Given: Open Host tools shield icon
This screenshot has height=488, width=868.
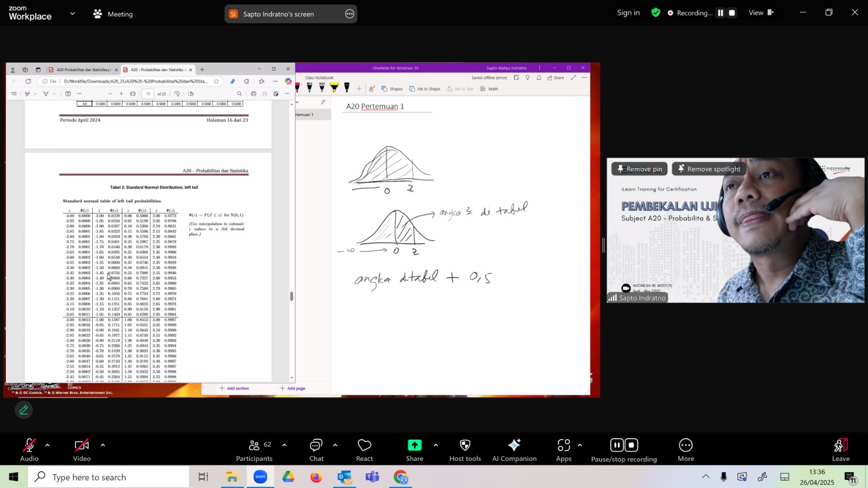Looking at the screenshot, I should [x=465, y=450].
